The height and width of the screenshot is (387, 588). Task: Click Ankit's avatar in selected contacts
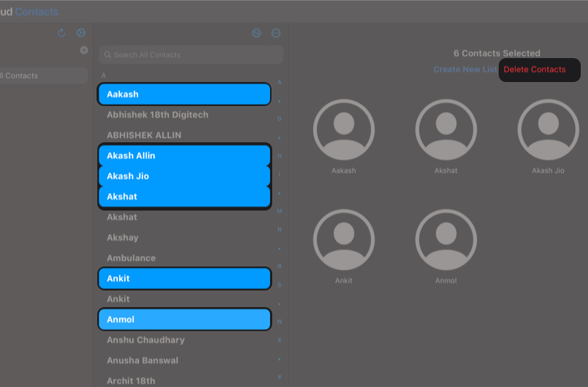pos(344,240)
